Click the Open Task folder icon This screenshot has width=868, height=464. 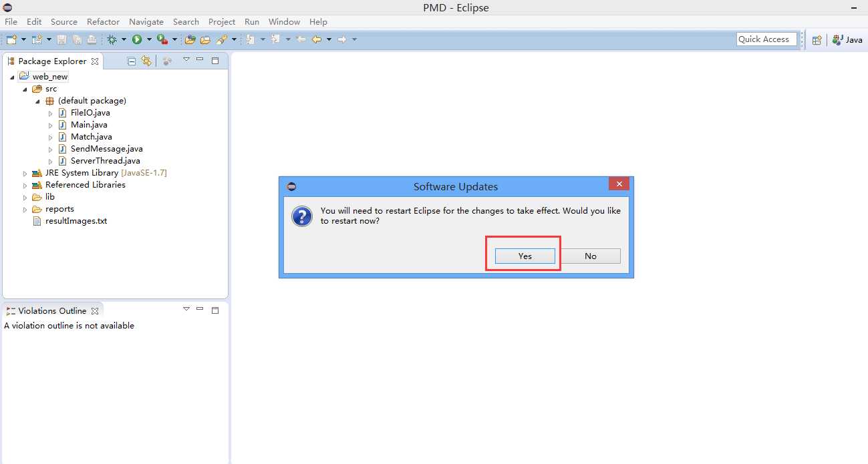[206, 39]
